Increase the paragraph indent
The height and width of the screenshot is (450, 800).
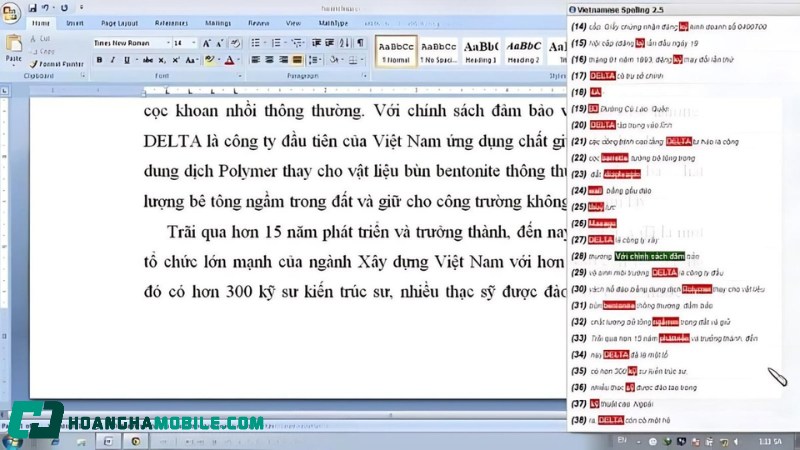point(330,43)
